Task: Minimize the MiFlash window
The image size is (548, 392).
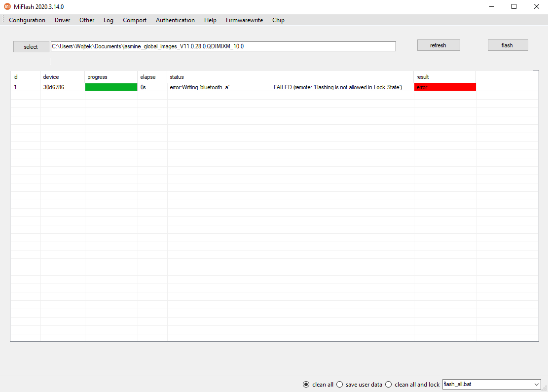Action: click(492, 6)
